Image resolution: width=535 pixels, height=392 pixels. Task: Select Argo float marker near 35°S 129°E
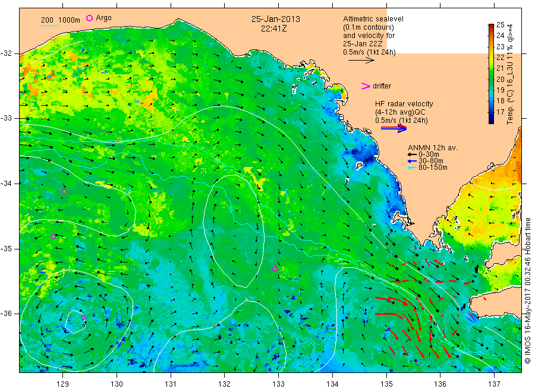point(53,236)
